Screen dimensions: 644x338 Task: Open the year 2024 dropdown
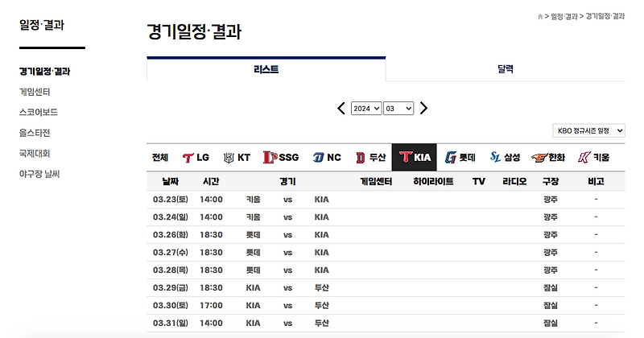[366, 109]
